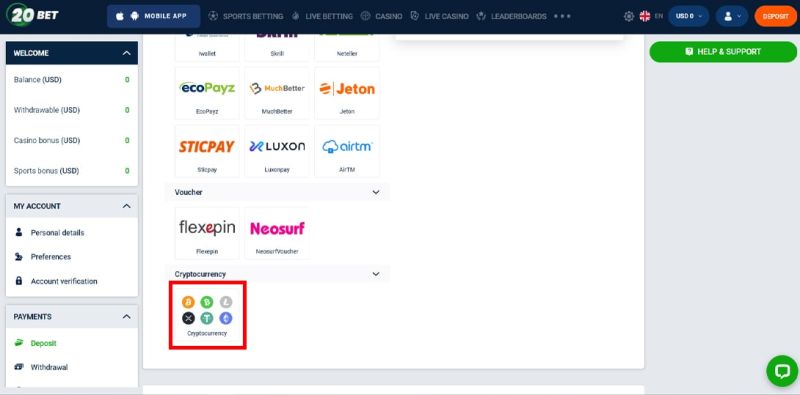Image resolution: width=800 pixels, height=395 pixels.
Task: Select the Cryptocurrency payment tile
Action: (x=207, y=315)
